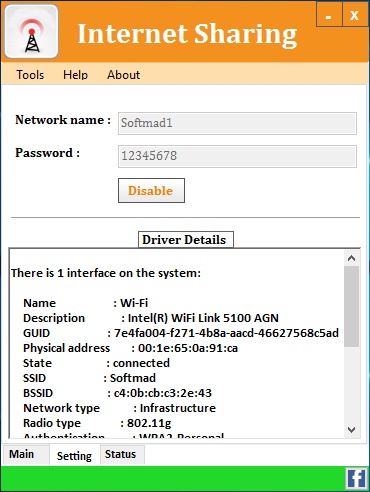Click the scroll up arrow in driver details
The width and height of the screenshot is (370, 492).
(x=351, y=258)
